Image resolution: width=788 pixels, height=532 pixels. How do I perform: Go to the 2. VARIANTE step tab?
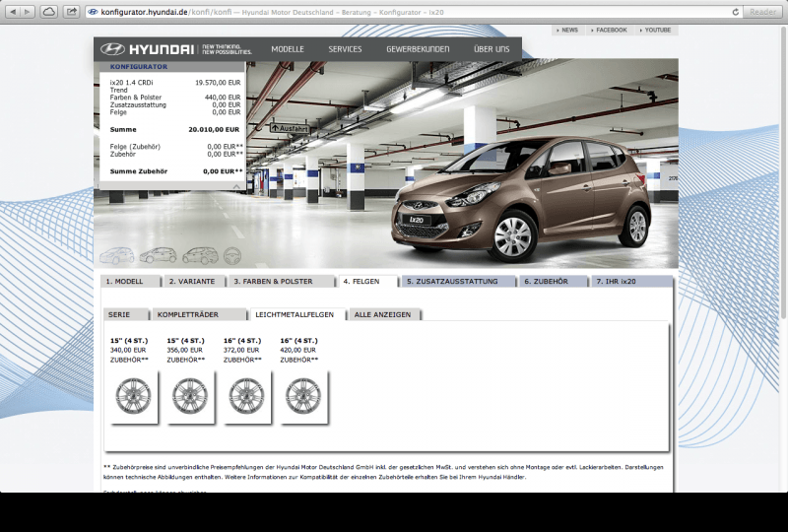(195, 281)
